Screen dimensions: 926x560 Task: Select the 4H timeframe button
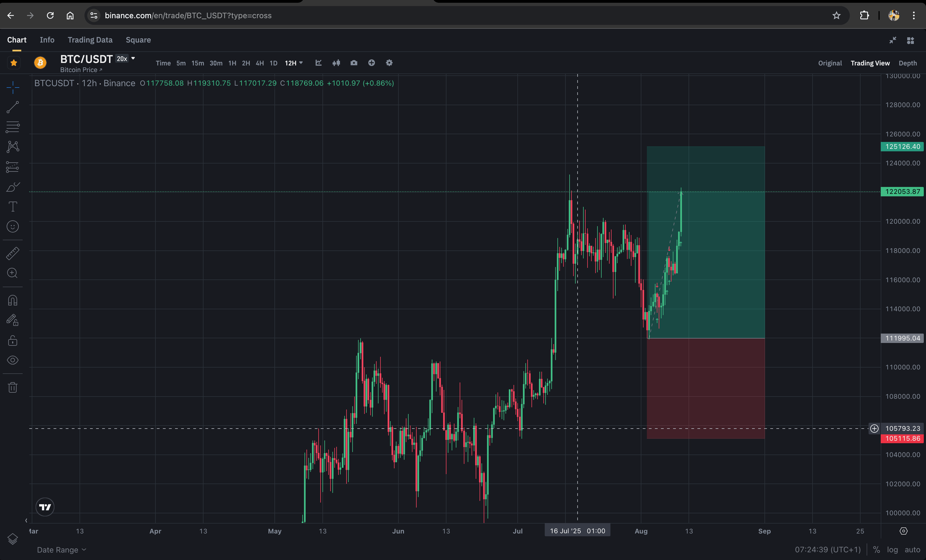coord(259,63)
